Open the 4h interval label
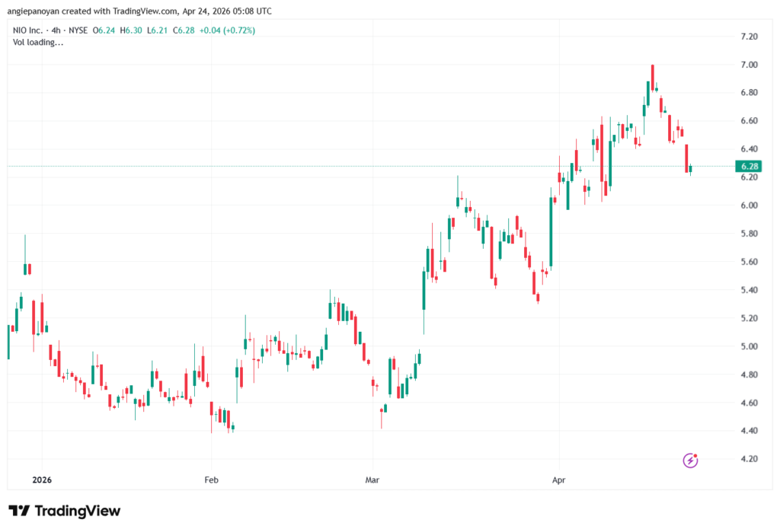This screenshot has height=532, width=780. (x=59, y=30)
